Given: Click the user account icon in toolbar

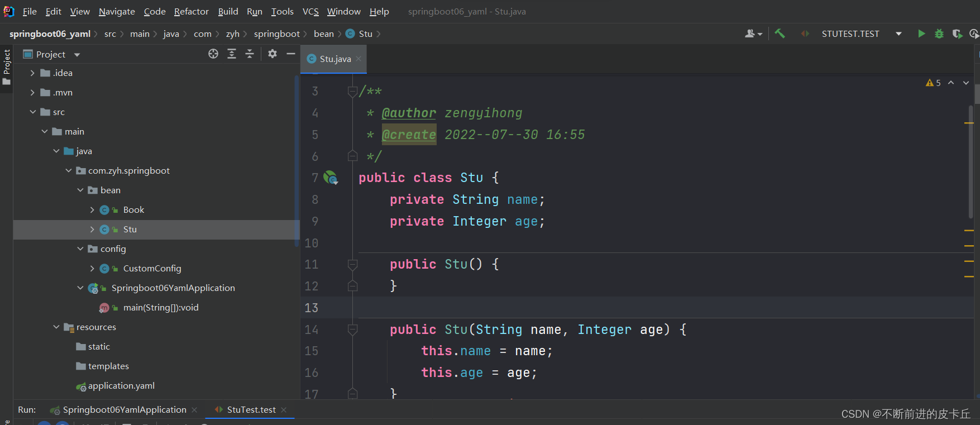Looking at the screenshot, I should coord(753,34).
